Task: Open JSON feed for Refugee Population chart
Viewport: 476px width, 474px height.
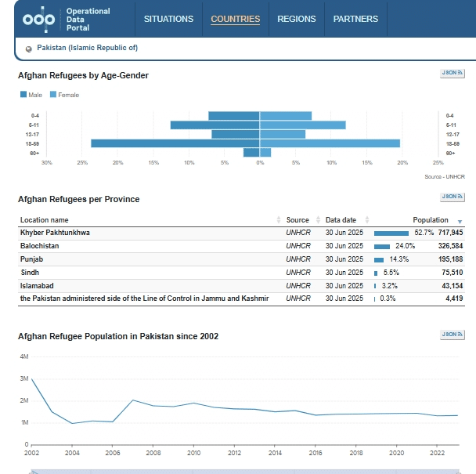Action: click(x=452, y=335)
